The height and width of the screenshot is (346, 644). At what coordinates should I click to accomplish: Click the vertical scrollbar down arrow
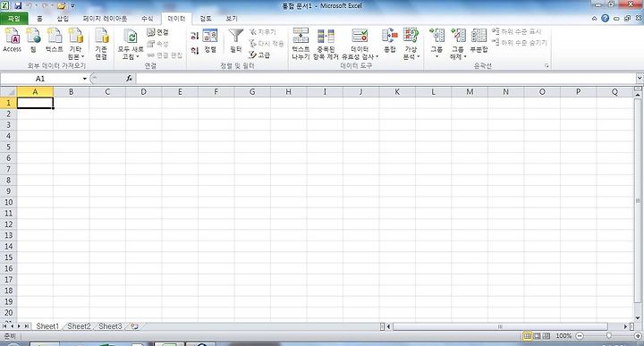point(638,317)
